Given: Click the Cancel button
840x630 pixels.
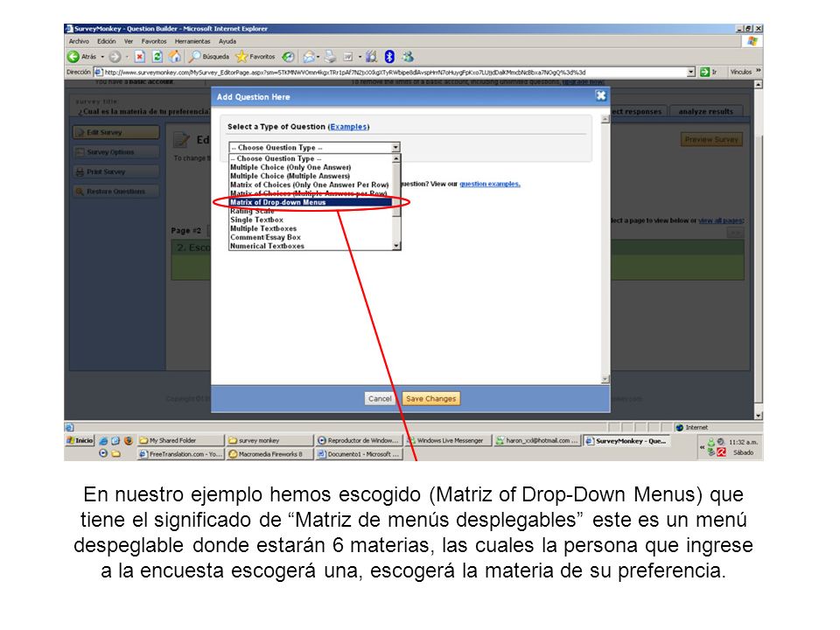Looking at the screenshot, I should [380, 399].
